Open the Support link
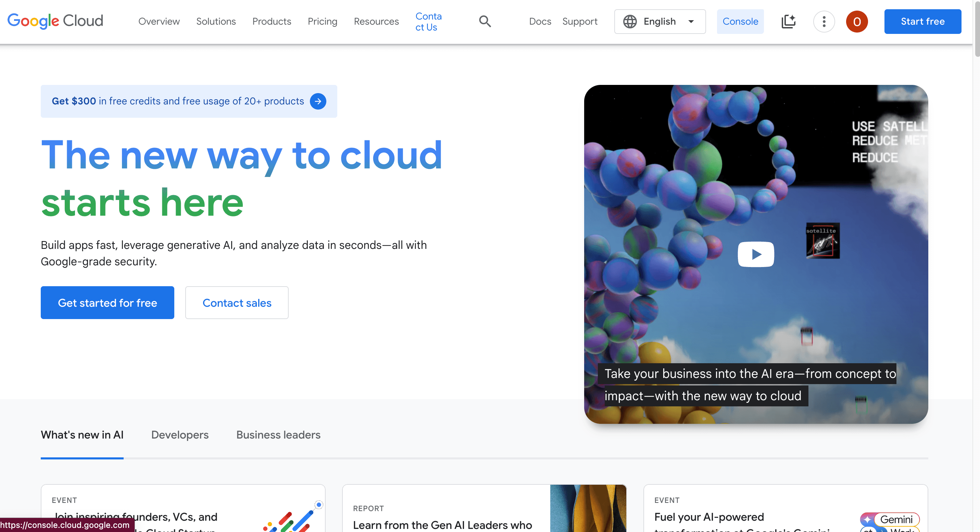The height and width of the screenshot is (532, 980). [580, 22]
